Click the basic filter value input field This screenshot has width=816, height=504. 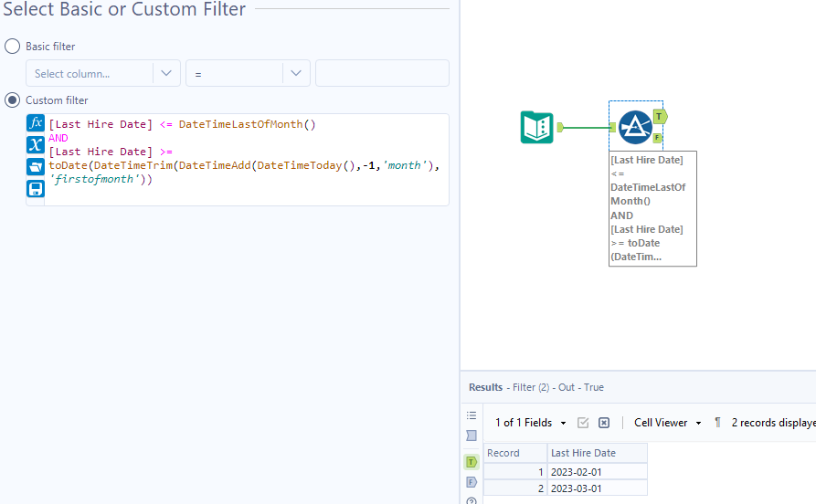(382, 74)
